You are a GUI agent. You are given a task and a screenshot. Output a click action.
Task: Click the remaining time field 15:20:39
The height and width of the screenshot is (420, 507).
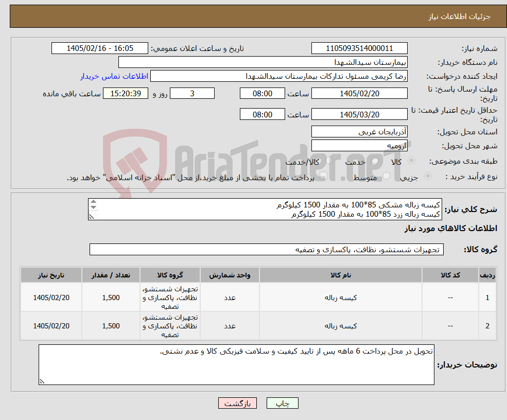tap(126, 94)
